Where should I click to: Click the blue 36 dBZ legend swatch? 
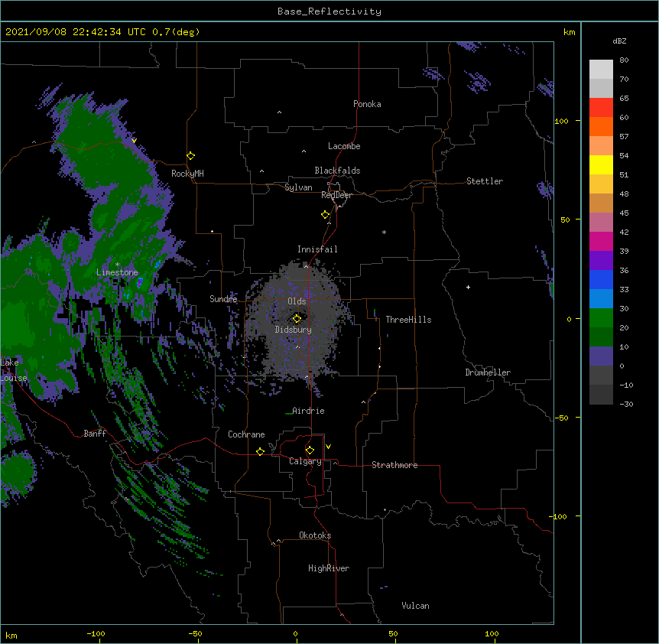click(x=601, y=279)
